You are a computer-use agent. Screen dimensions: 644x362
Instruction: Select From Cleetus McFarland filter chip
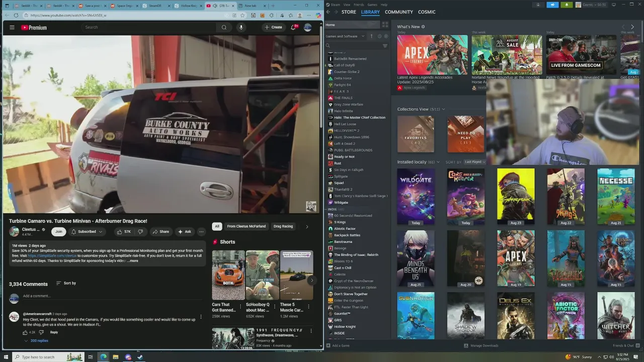pos(246,226)
